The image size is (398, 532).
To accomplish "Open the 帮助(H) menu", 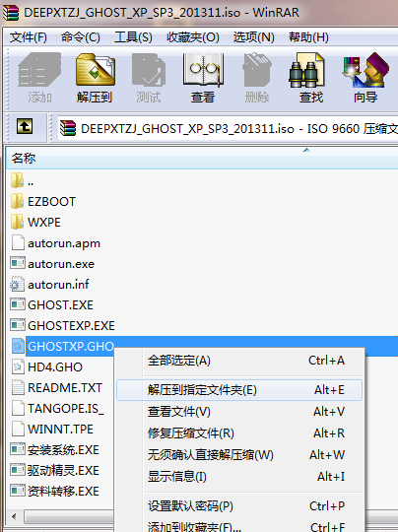I will coord(308,37).
